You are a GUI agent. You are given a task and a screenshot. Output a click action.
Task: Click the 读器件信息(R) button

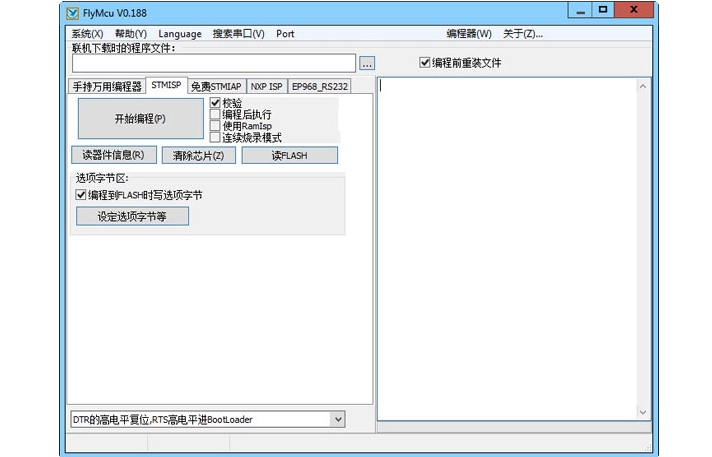(114, 155)
